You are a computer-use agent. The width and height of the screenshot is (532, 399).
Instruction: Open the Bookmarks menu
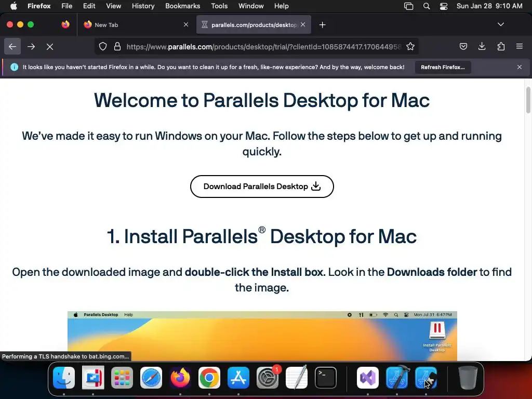click(182, 6)
